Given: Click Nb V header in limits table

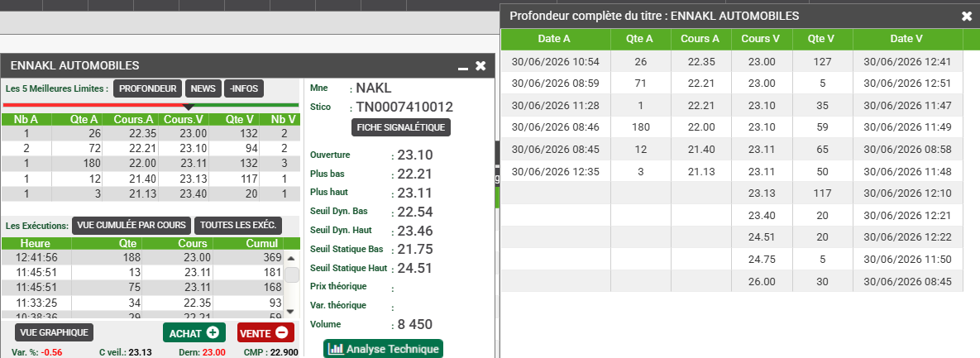Looking at the screenshot, I should [282, 119].
